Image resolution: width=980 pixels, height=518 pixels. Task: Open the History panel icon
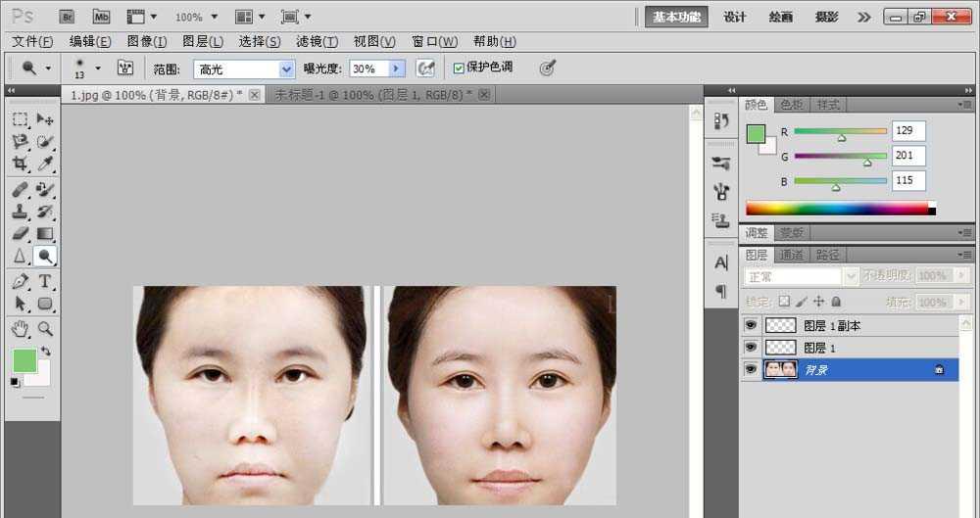click(721, 120)
